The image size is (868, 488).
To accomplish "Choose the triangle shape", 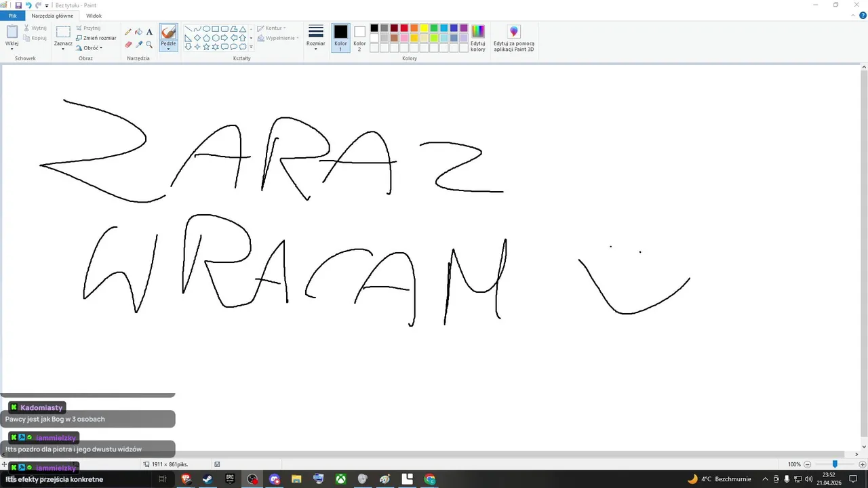I will pyautogui.click(x=242, y=29).
